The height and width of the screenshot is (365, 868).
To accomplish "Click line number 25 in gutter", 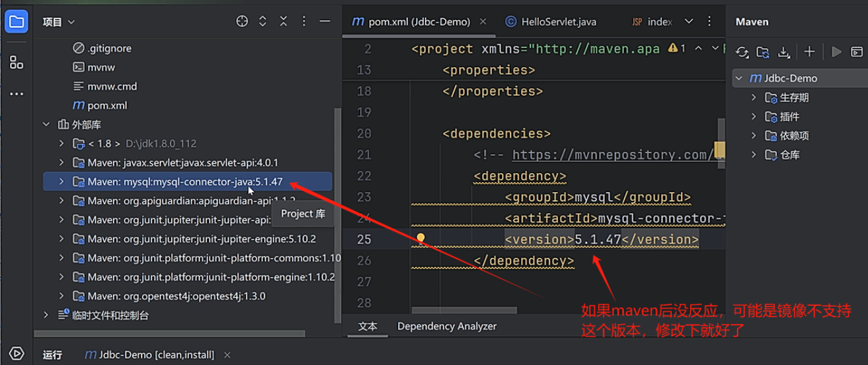I will [364, 239].
